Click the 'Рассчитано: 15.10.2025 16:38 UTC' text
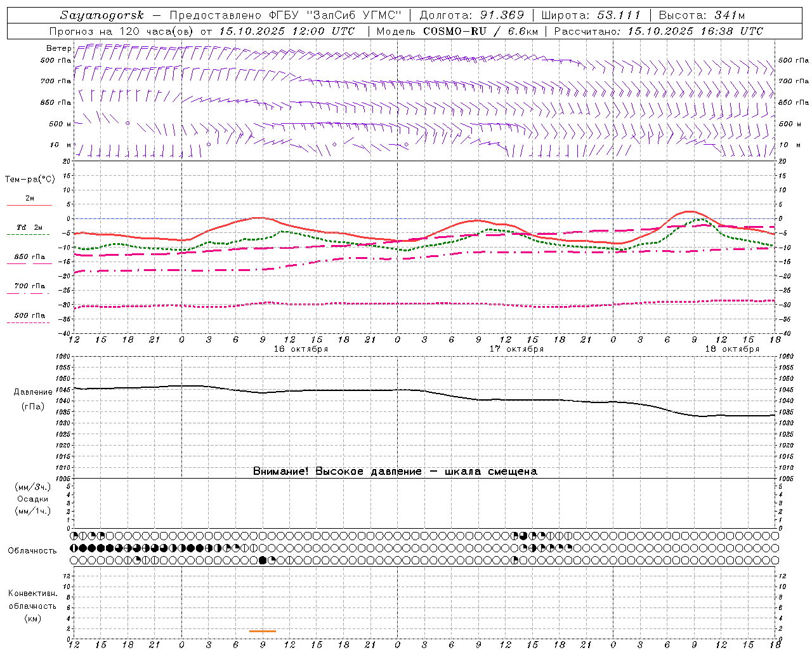This screenshot has width=812, height=650. [x=658, y=31]
